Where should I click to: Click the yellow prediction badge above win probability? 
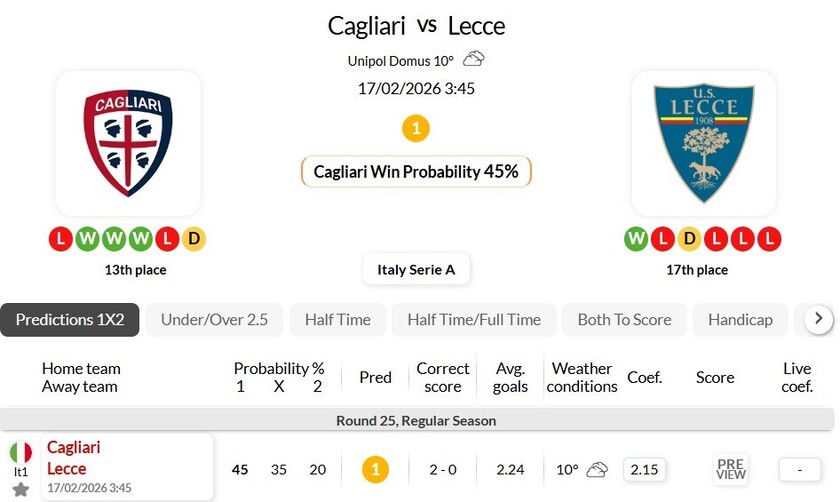[416, 128]
